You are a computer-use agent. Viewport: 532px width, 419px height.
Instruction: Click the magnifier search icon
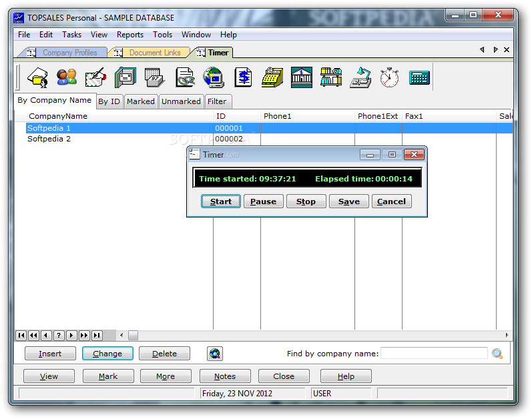coord(497,354)
